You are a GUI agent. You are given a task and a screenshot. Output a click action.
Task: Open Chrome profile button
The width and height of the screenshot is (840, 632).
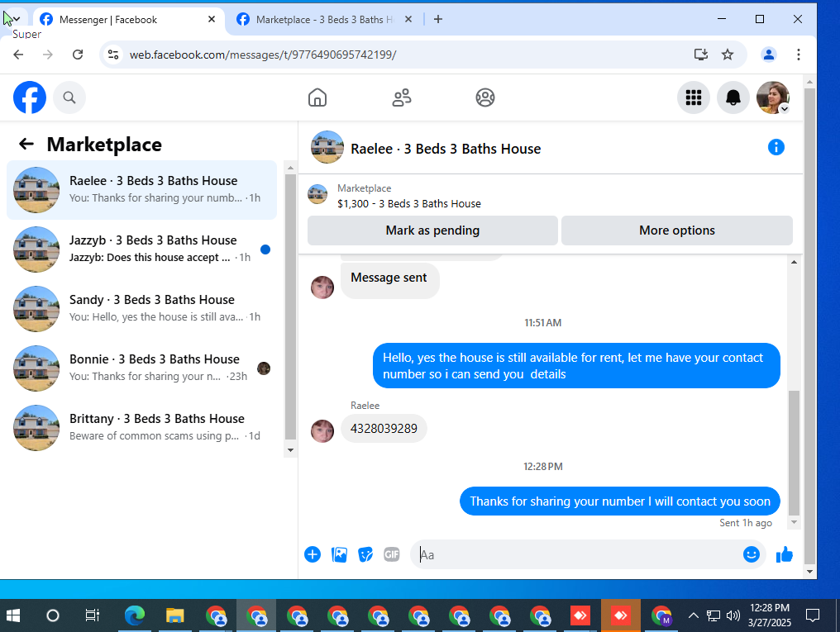click(769, 55)
